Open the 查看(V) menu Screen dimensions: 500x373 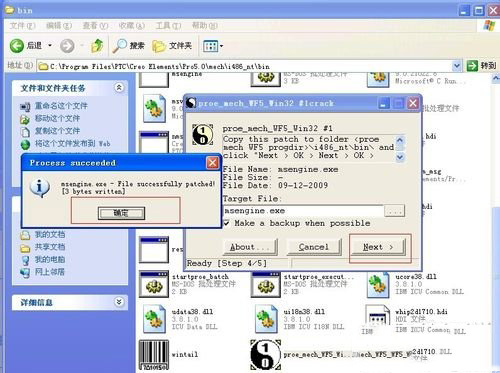pyautogui.click(x=95, y=26)
